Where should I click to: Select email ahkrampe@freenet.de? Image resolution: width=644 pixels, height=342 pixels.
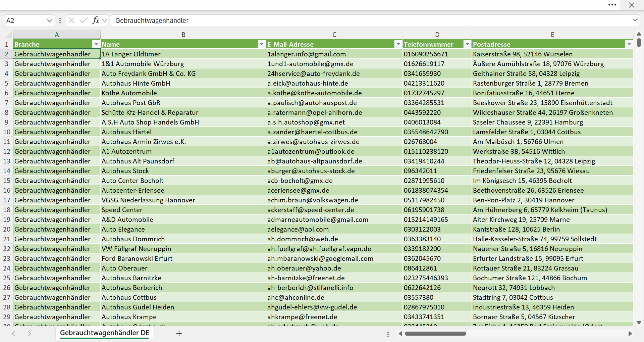[334, 317]
